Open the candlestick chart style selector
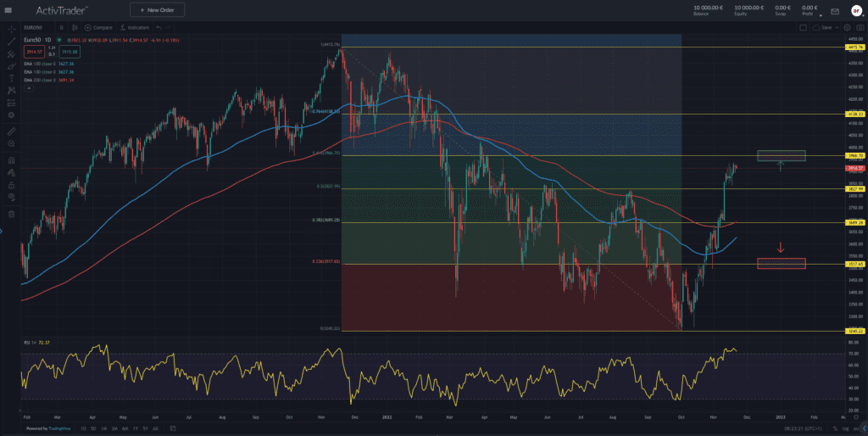The width and height of the screenshot is (868, 436). (75, 28)
